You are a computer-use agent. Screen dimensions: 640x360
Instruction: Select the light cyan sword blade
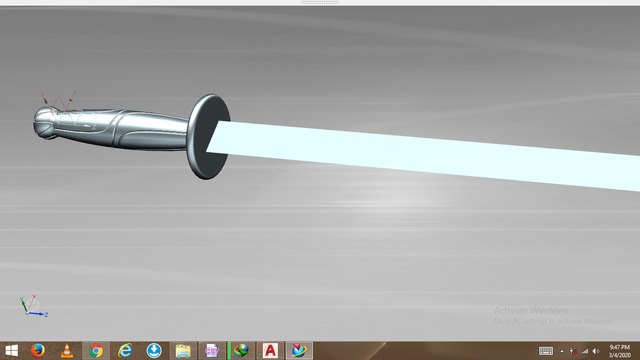coord(423,156)
